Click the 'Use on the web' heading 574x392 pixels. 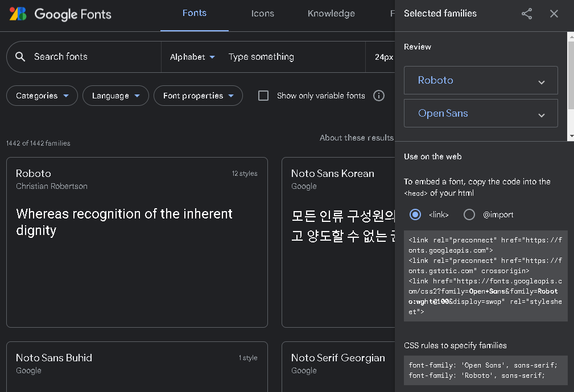pos(433,156)
